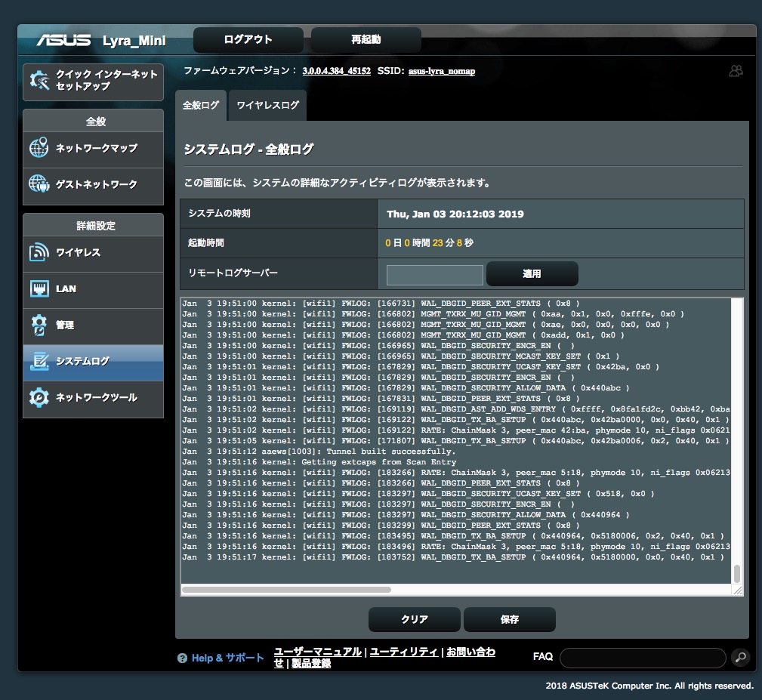Click the 再起動 reboot button

(x=366, y=39)
